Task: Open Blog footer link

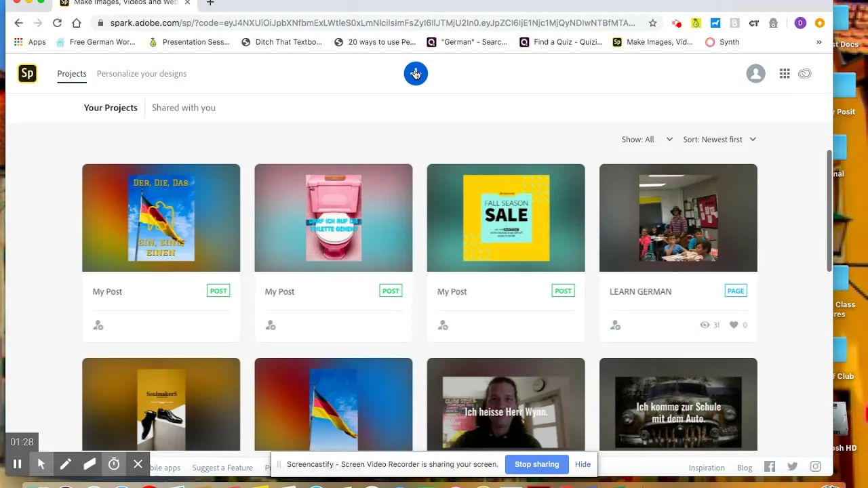Action: pos(745,468)
